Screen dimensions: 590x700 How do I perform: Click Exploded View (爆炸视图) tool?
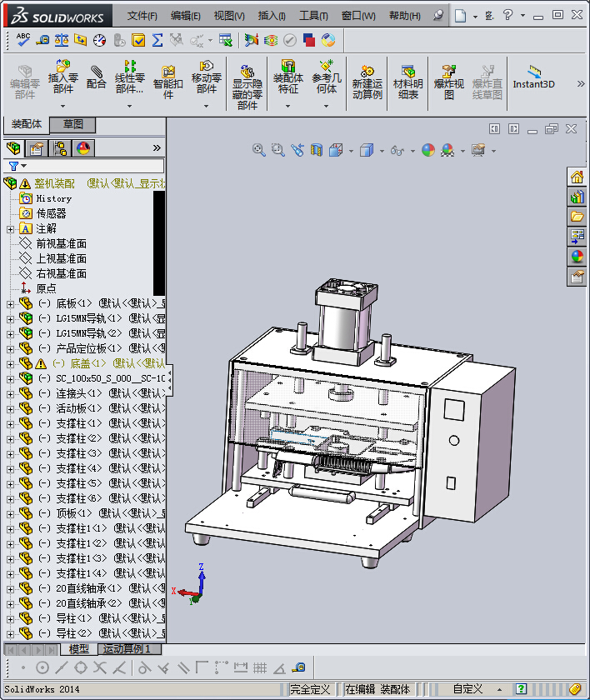click(449, 82)
